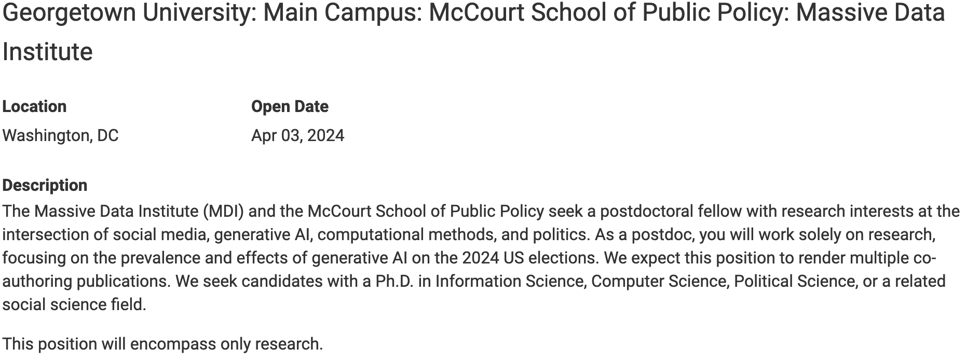The image size is (980, 362).
Task: Click the Description heading
Action: point(45,185)
